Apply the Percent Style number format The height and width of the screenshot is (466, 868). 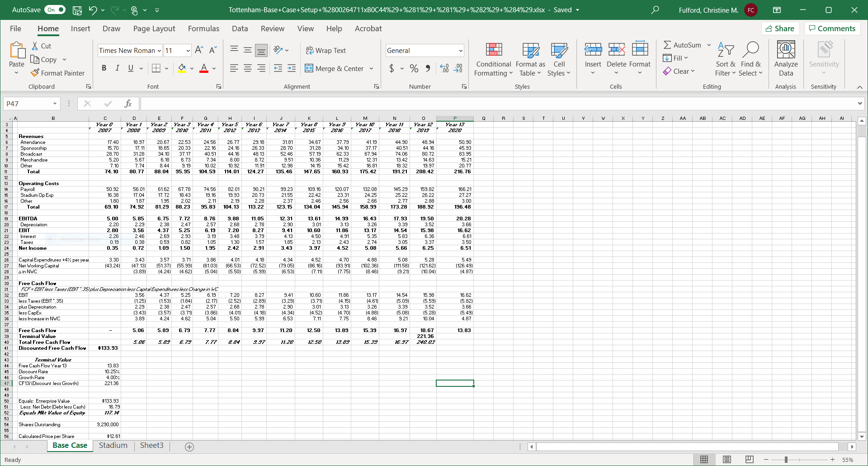click(x=414, y=68)
